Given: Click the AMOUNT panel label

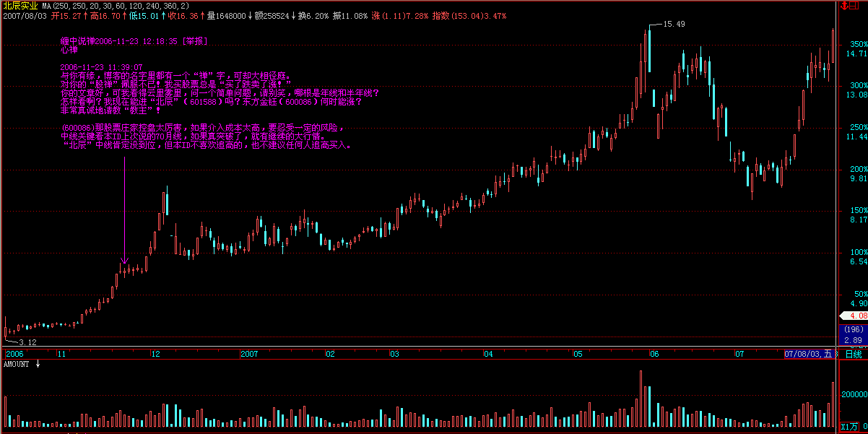Looking at the screenshot, I should [17, 365].
